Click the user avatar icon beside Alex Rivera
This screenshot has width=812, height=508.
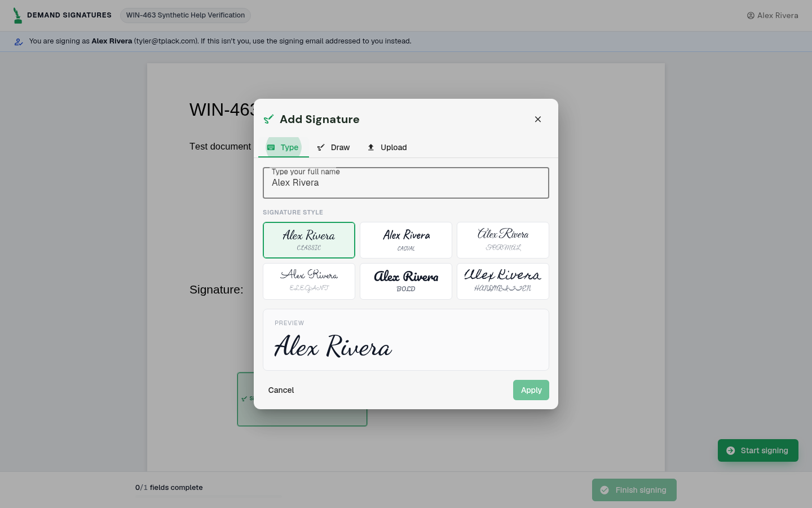click(x=751, y=16)
